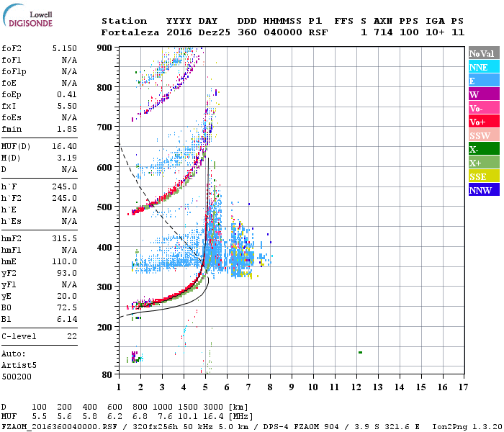Click the E blue legend swatch
Screen dimensions: 504x432
click(484, 81)
